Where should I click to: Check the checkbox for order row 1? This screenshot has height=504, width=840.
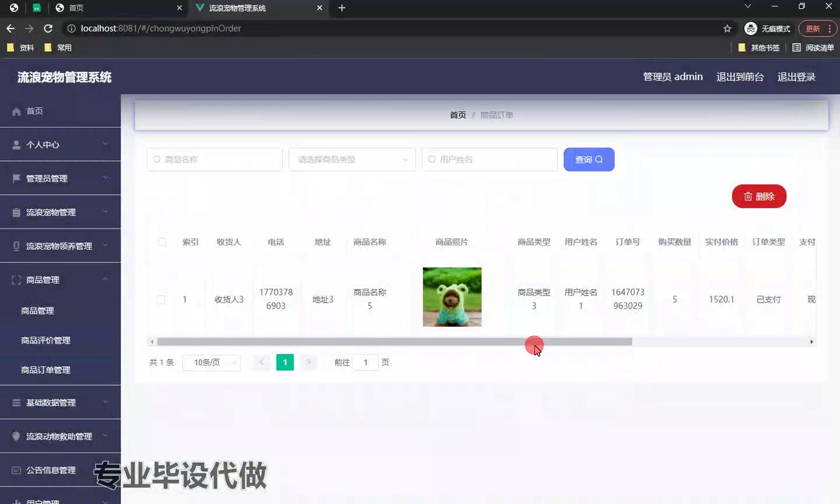(x=161, y=300)
